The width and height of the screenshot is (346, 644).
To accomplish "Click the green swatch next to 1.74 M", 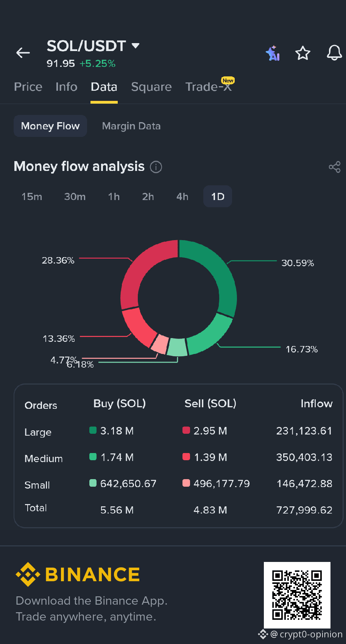I will pyautogui.click(x=93, y=456).
